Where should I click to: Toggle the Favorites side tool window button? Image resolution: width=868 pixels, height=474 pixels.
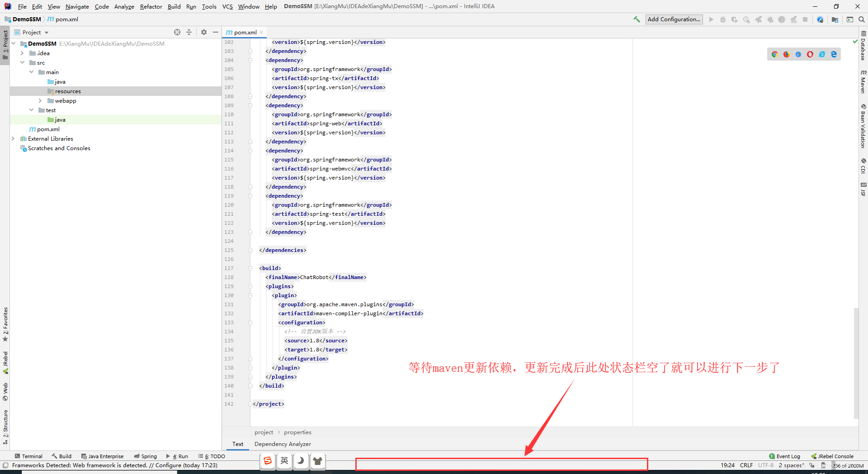pyautogui.click(x=5, y=325)
